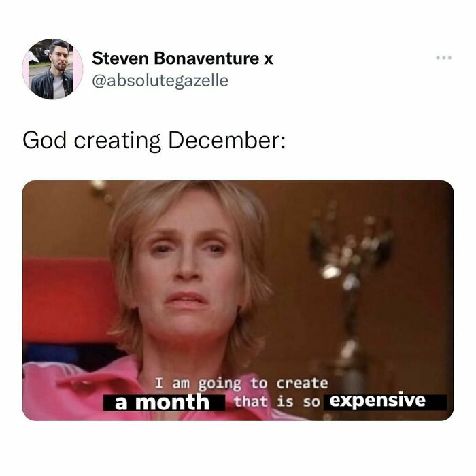Click the man's face inside the avatar

click(x=60, y=58)
